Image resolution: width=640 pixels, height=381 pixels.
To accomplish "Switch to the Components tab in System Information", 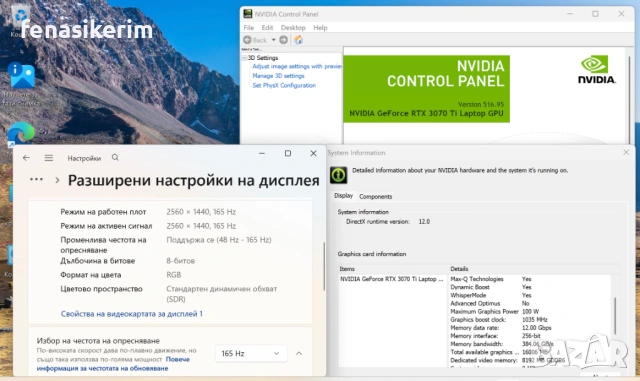I will 376,196.
